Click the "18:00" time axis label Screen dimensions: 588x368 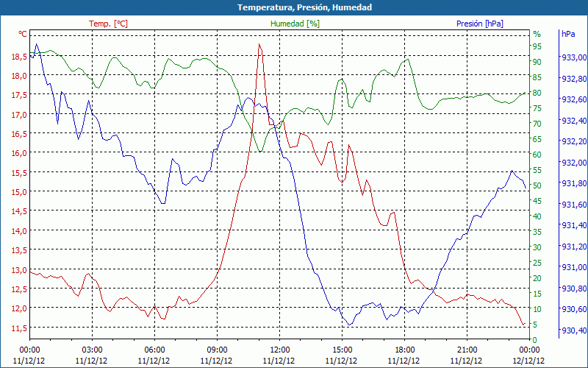point(404,350)
